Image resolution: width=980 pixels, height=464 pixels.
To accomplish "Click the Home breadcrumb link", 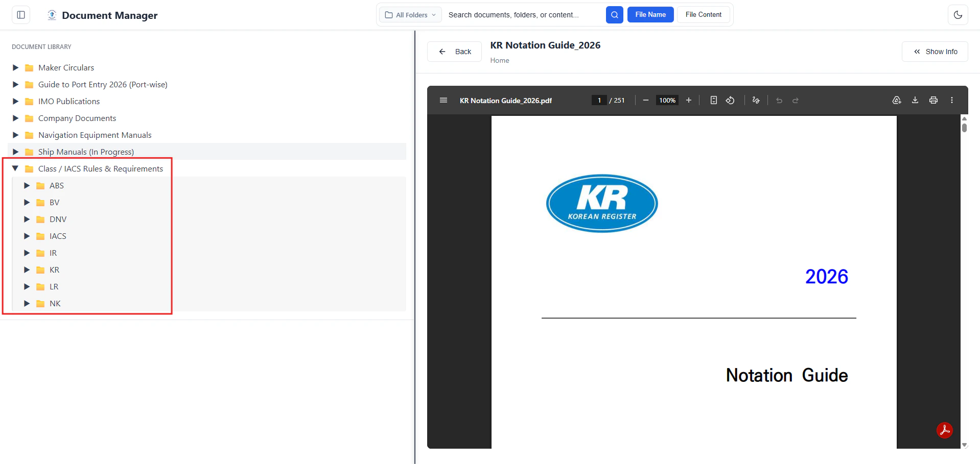I will coord(500,60).
